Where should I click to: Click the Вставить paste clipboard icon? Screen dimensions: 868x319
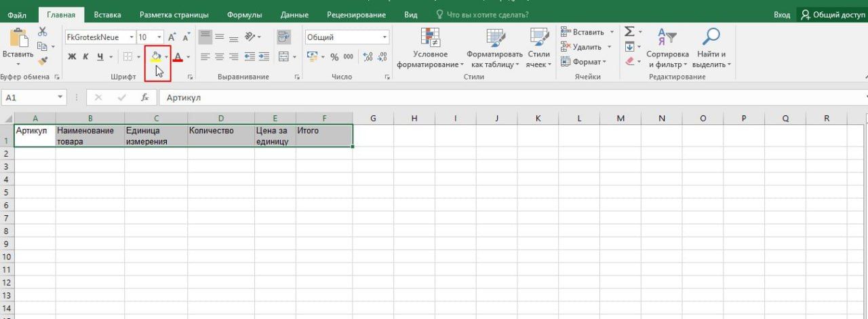[x=18, y=37]
